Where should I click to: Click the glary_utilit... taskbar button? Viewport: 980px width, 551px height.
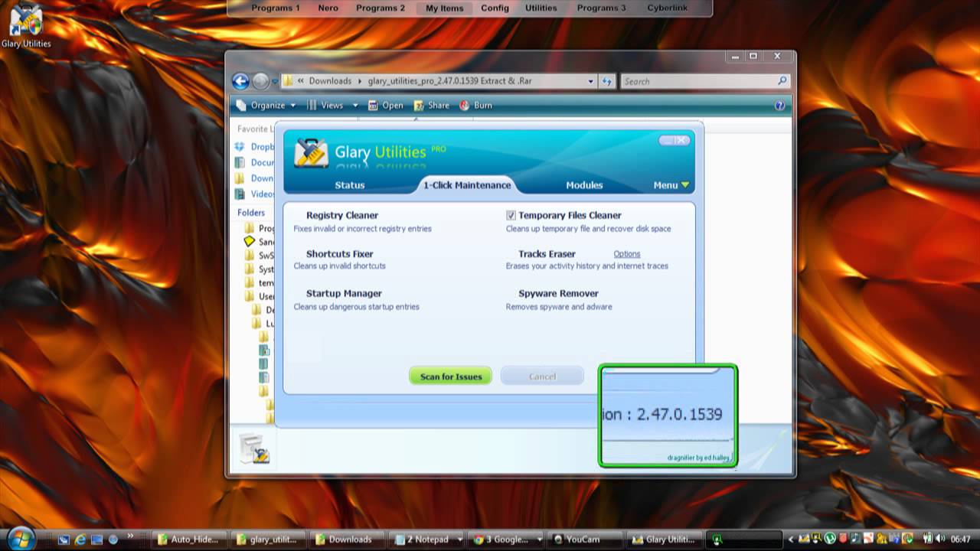(x=269, y=540)
